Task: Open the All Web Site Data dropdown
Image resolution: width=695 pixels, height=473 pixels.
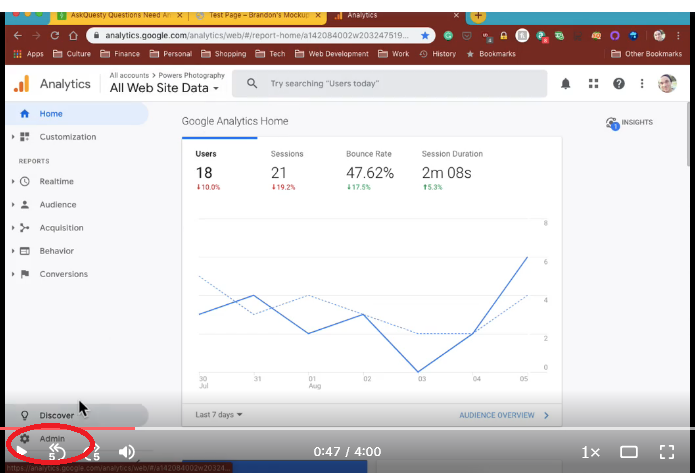Action: (x=164, y=88)
